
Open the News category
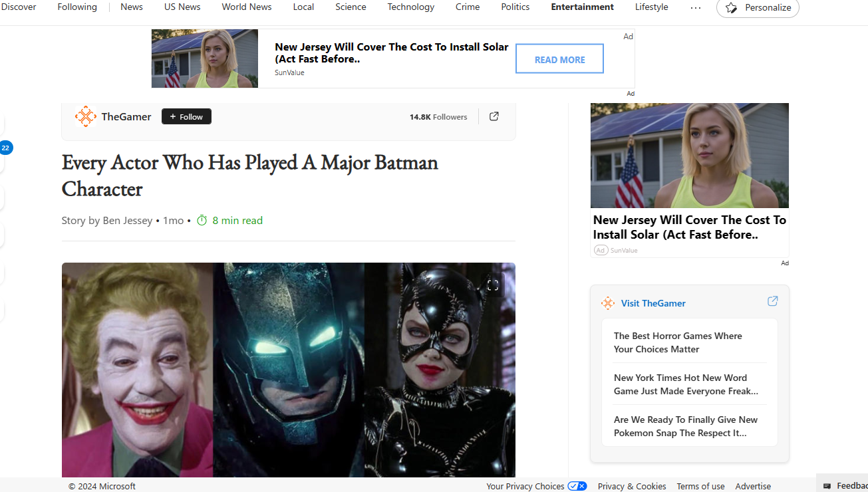[132, 7]
